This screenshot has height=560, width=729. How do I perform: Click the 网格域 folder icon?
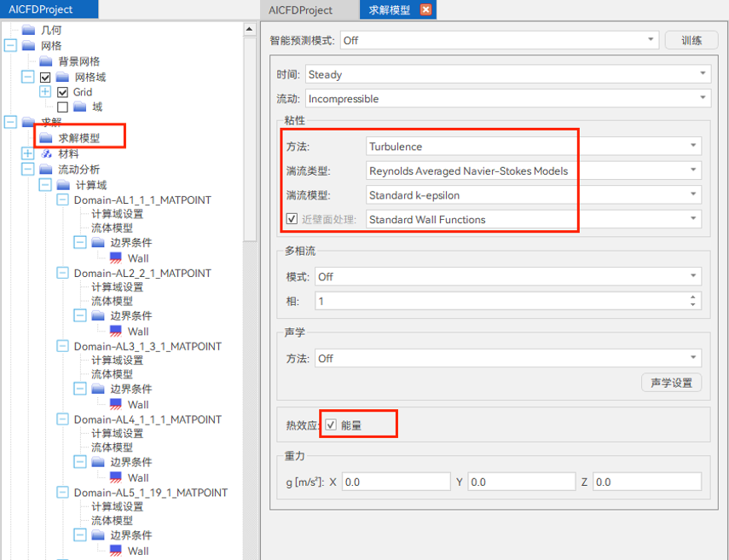pyautogui.click(x=62, y=77)
